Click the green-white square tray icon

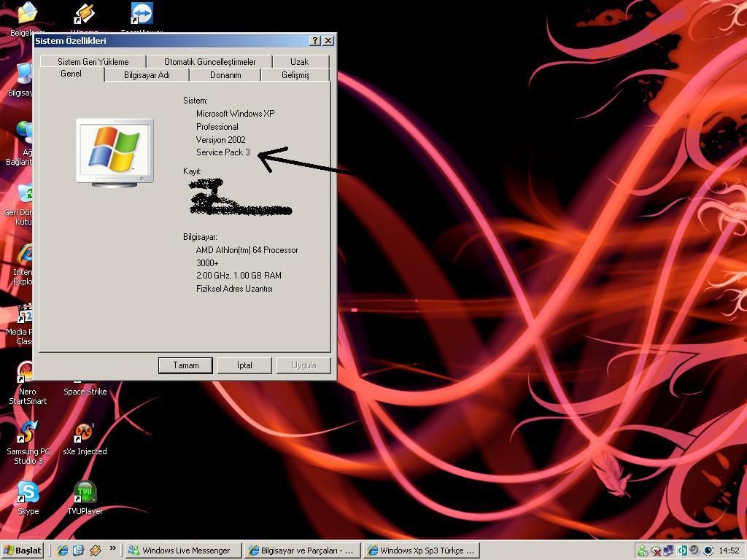click(x=682, y=551)
